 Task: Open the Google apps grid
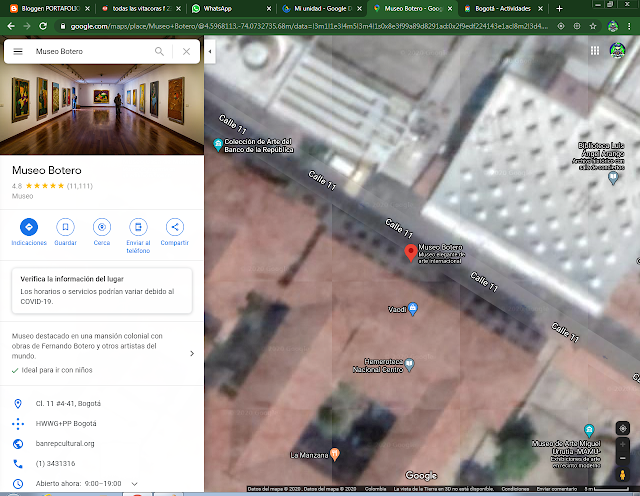coord(595,51)
